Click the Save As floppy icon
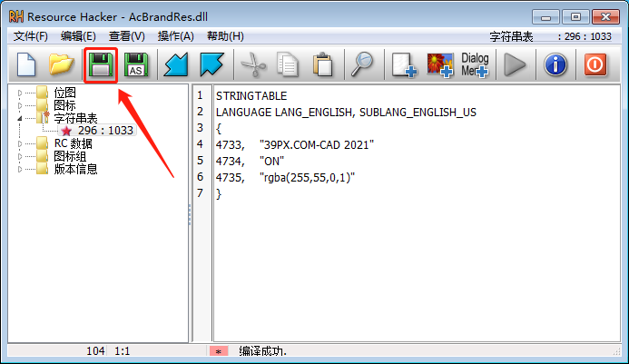The image size is (629, 364). 136,64
